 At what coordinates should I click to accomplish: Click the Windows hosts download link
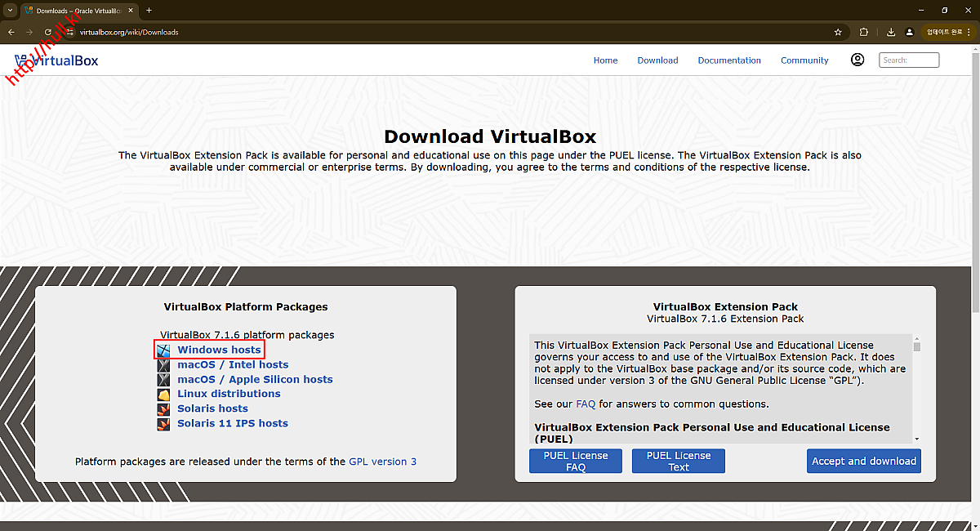click(x=220, y=350)
